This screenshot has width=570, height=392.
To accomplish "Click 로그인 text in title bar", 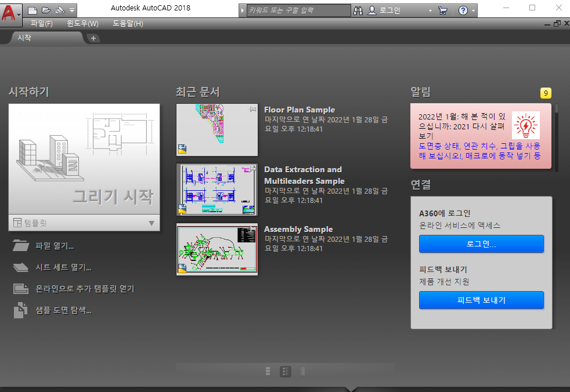I will 389,10.
